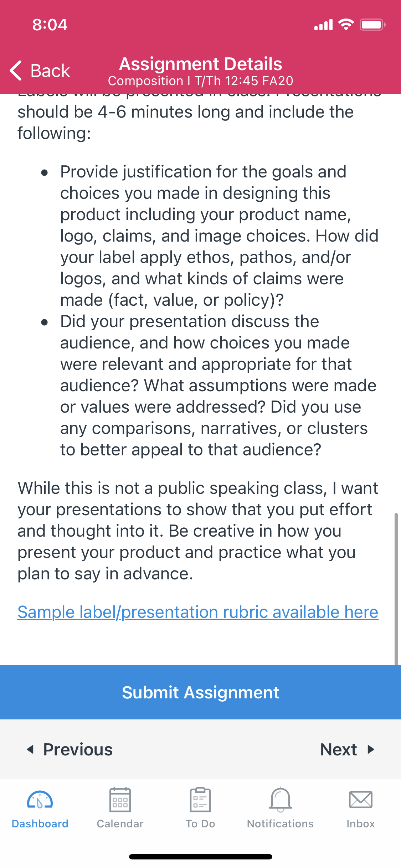Tap the Assignment Details header title
401x868 pixels.
201,64
